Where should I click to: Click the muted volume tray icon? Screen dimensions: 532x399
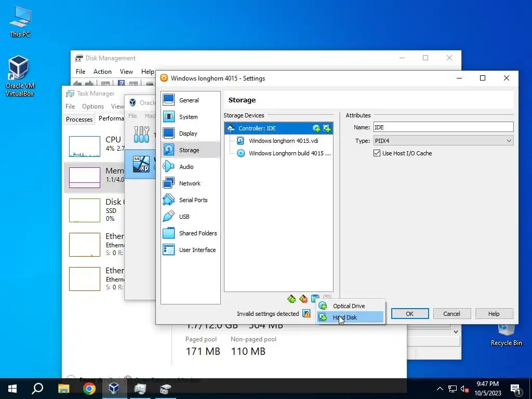465,389
